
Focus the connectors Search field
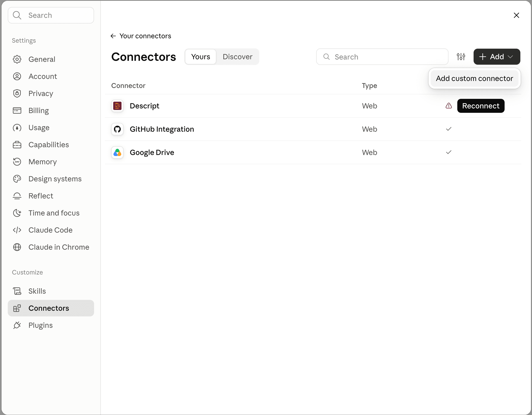point(382,57)
